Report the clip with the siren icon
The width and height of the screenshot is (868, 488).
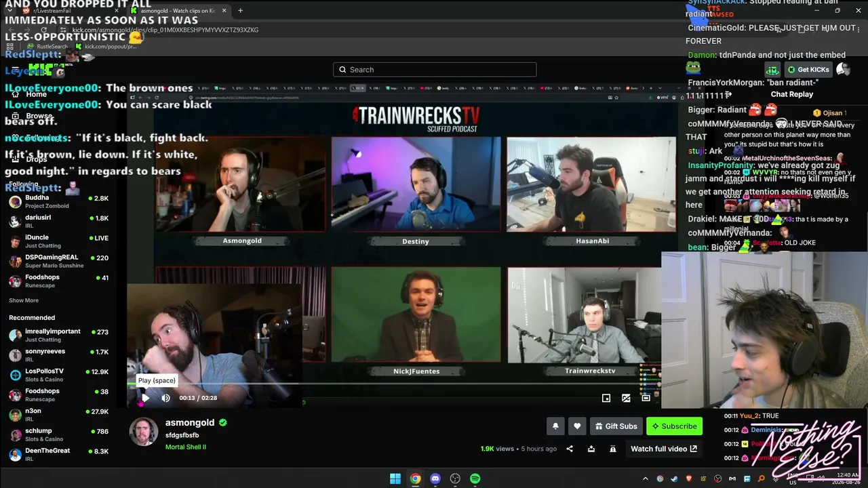(x=613, y=449)
